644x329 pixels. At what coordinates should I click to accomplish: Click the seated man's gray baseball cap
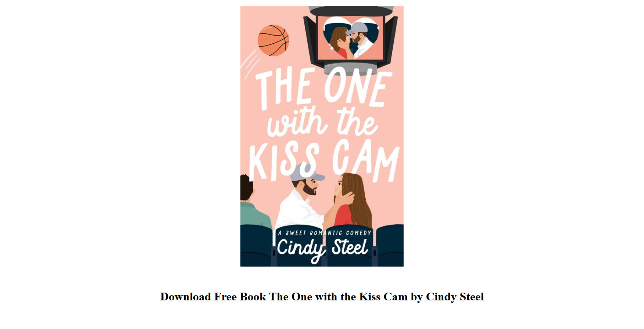(x=307, y=173)
